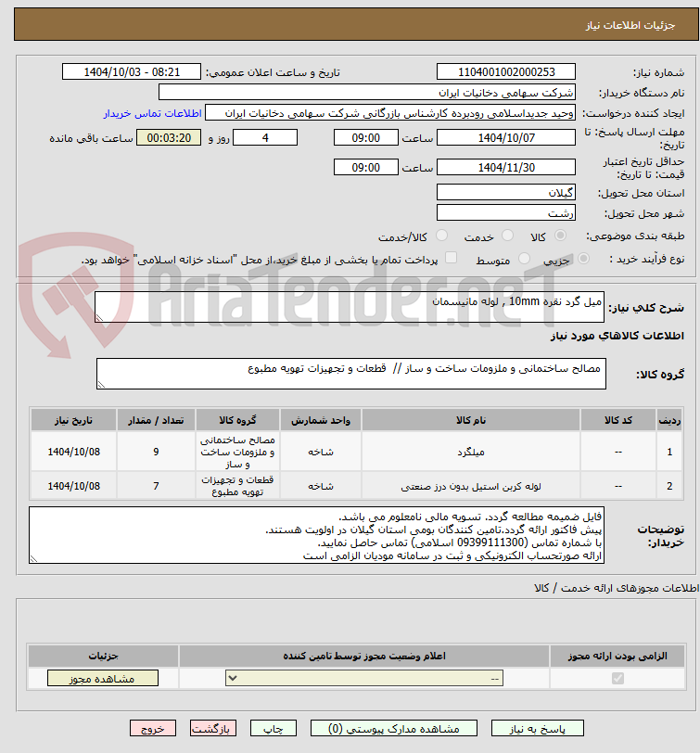The height and width of the screenshot is (753, 700).
Task: Select the جزیی purchase type radio
Action: (x=583, y=259)
